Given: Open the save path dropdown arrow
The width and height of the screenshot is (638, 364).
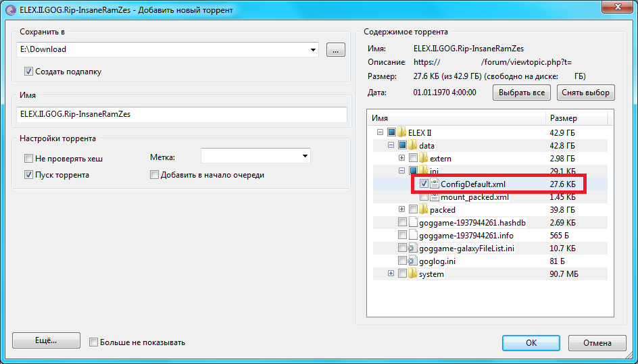Looking at the screenshot, I should click(313, 49).
